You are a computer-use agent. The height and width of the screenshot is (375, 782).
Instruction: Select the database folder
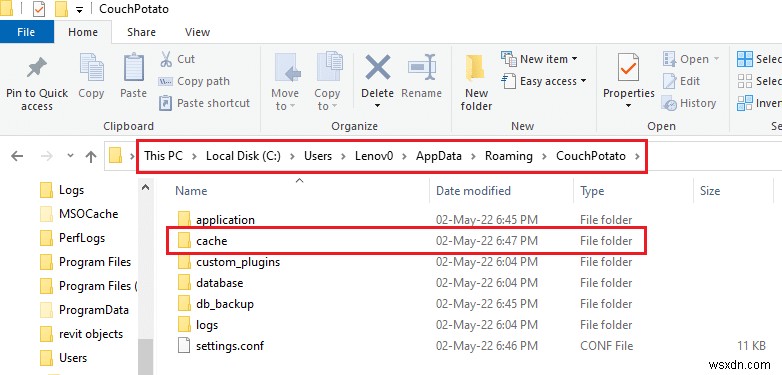[219, 283]
